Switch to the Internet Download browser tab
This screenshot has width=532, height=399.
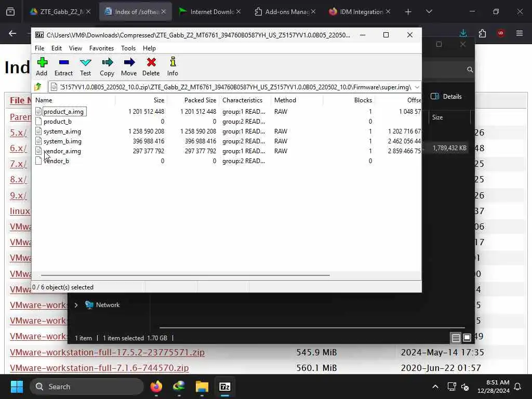[x=210, y=11]
